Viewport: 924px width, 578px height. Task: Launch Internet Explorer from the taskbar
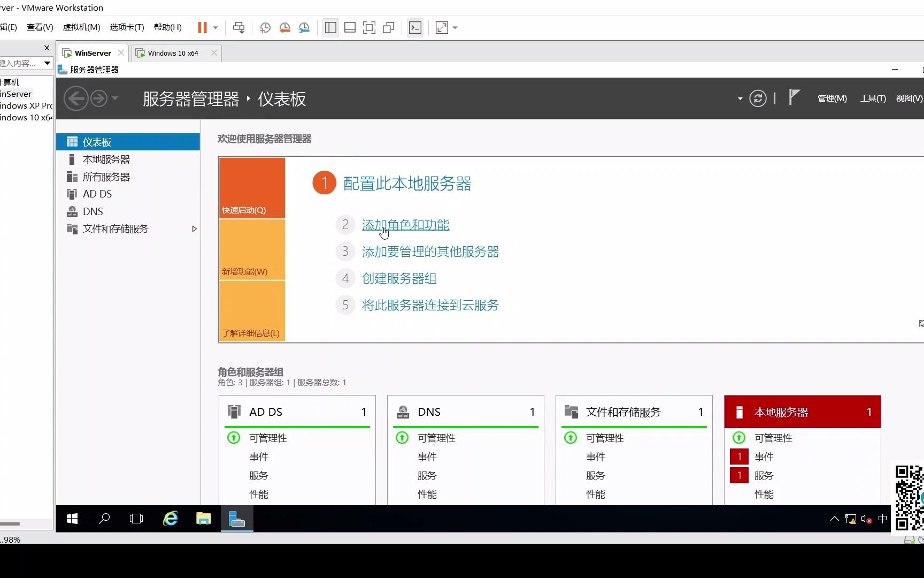tap(170, 519)
